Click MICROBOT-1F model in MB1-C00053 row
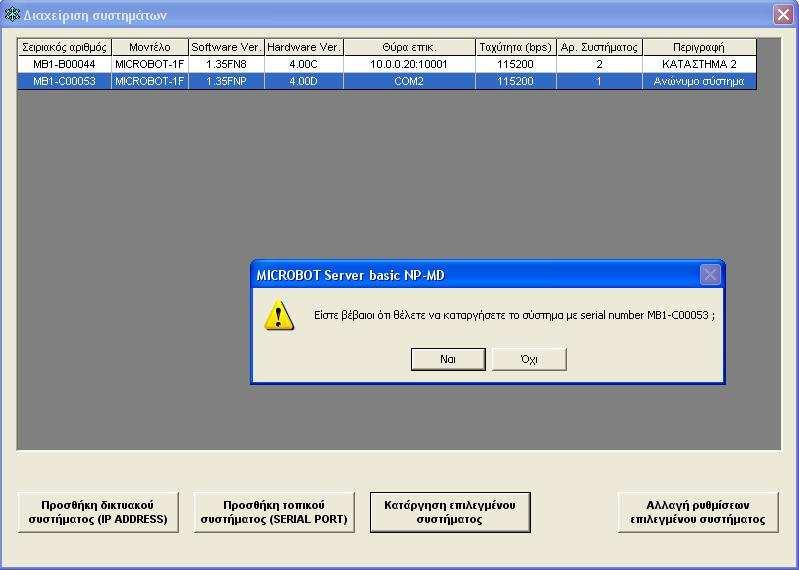799x570 pixels. tap(150, 81)
